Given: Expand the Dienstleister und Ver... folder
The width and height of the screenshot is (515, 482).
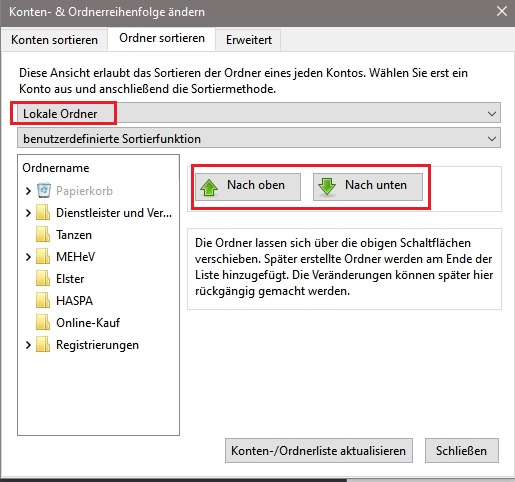Looking at the screenshot, I should tap(28, 213).
